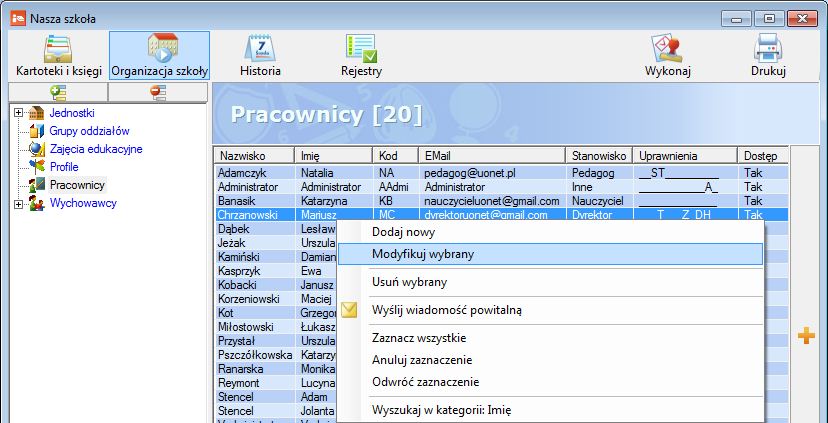Select the Kamiński row
Viewport: 828px width, 423px height.
coord(276,257)
